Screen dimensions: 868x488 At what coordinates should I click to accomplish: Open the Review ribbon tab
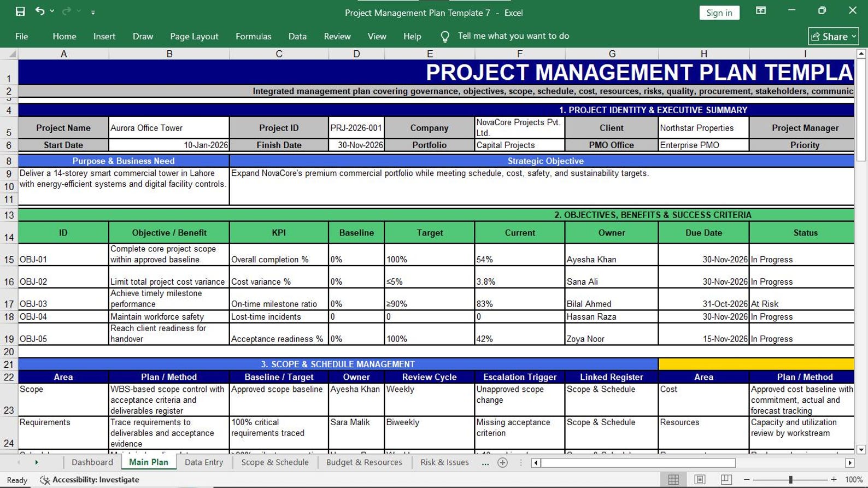coord(337,37)
